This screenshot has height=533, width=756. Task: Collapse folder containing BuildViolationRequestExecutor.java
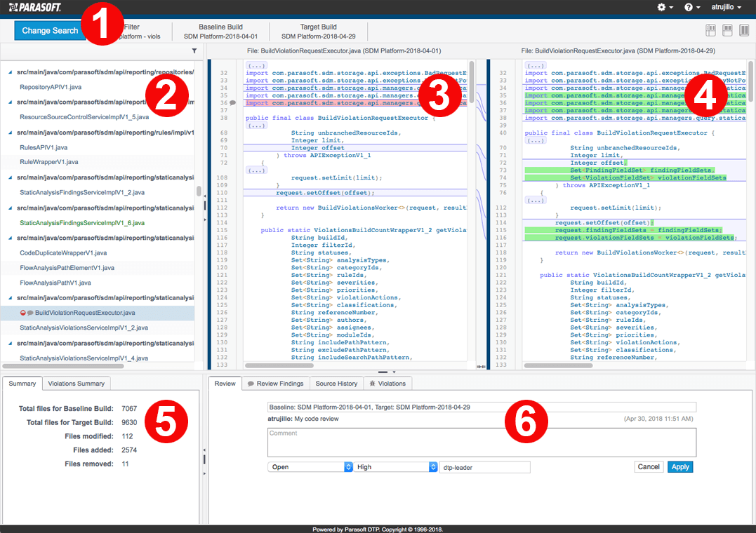(x=10, y=298)
